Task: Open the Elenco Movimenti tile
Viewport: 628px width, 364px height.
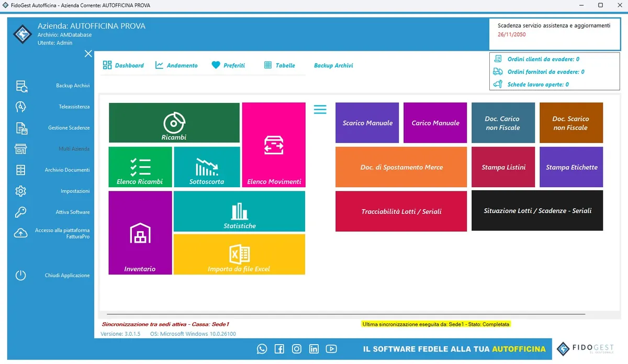Action: (x=274, y=145)
